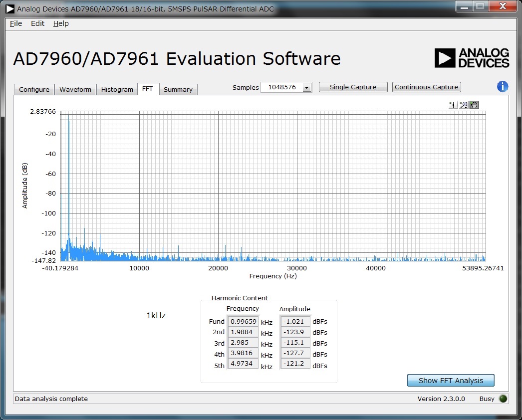The height and width of the screenshot is (420, 522).
Task: Open the Edit menu
Action: pyautogui.click(x=37, y=23)
